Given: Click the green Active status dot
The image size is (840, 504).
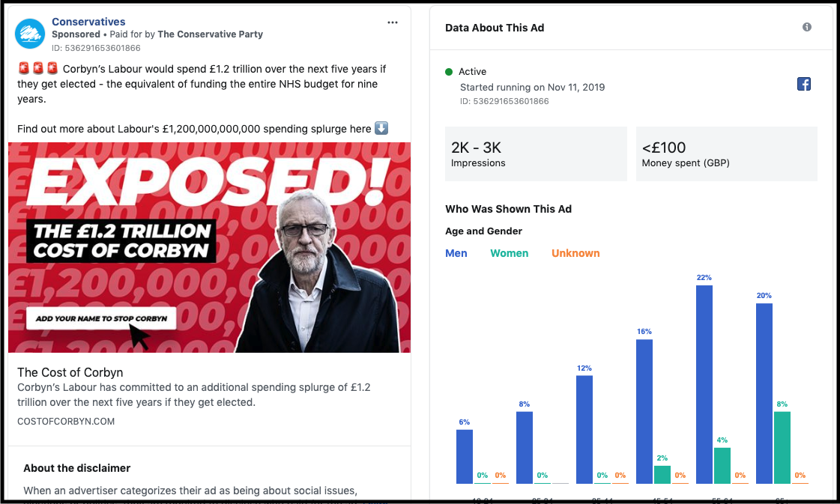Looking at the screenshot, I should (x=449, y=72).
